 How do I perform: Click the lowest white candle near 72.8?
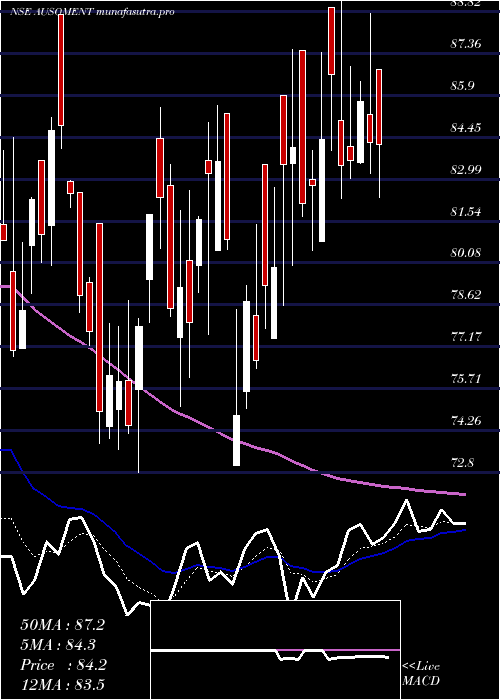[x=237, y=440]
